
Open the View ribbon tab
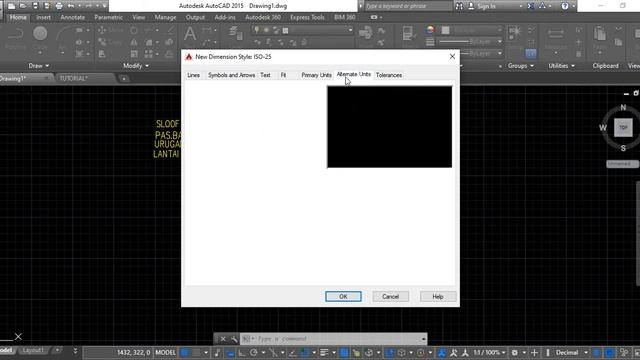(x=139, y=17)
